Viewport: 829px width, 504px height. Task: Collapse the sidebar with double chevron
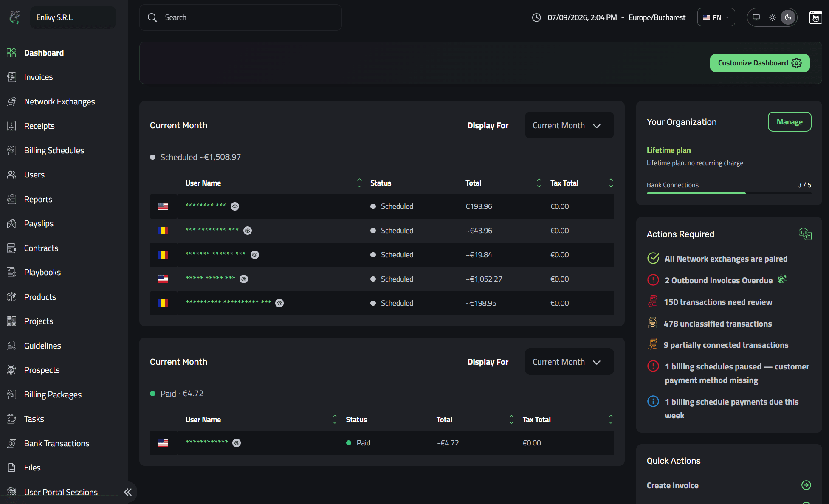(x=128, y=492)
